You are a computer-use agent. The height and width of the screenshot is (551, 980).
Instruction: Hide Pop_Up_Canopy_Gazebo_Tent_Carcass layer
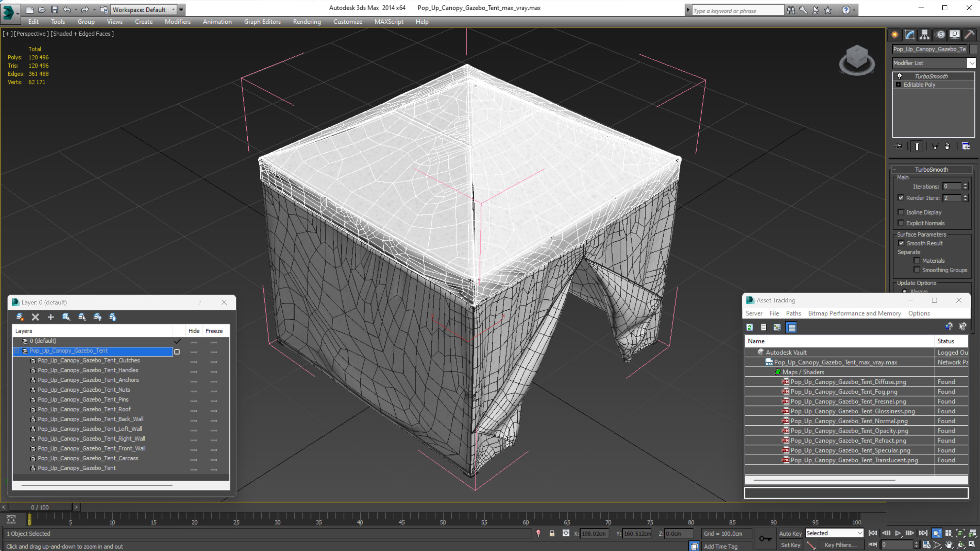193,458
